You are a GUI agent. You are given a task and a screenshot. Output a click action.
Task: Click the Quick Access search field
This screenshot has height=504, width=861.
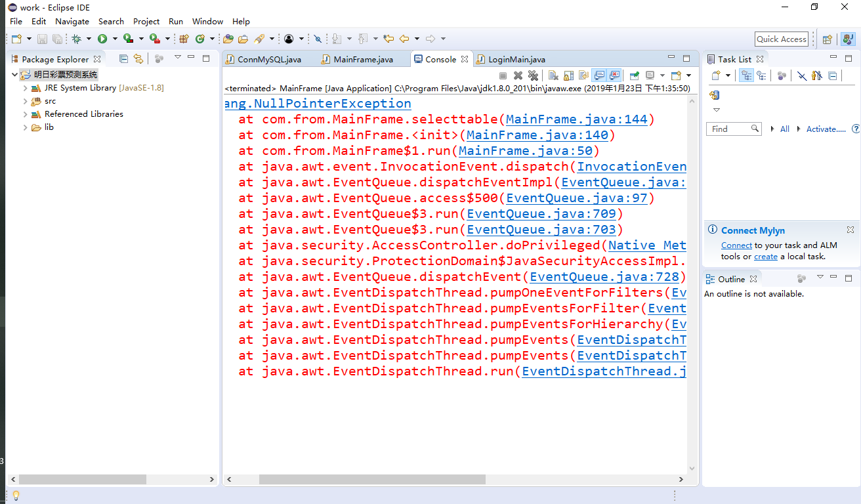[x=781, y=39]
